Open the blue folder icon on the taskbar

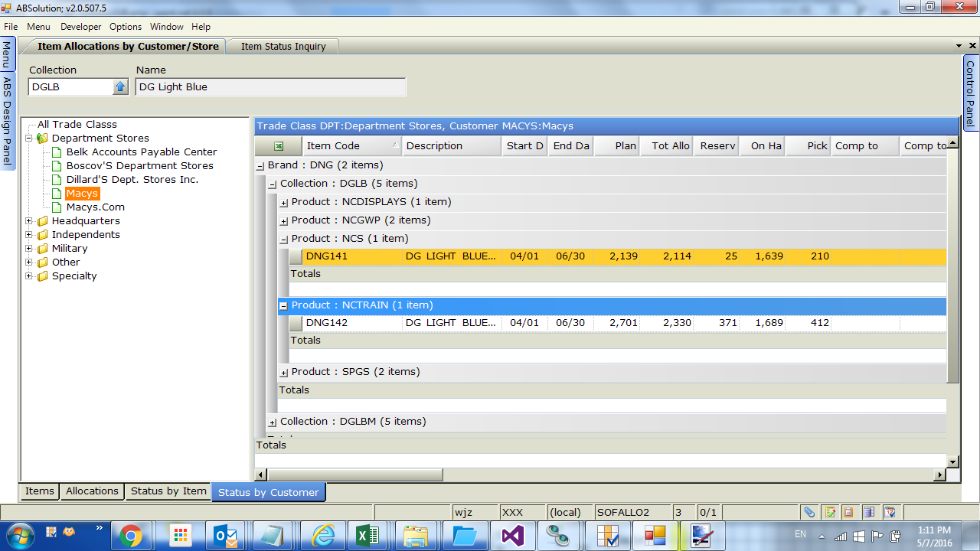(x=465, y=536)
